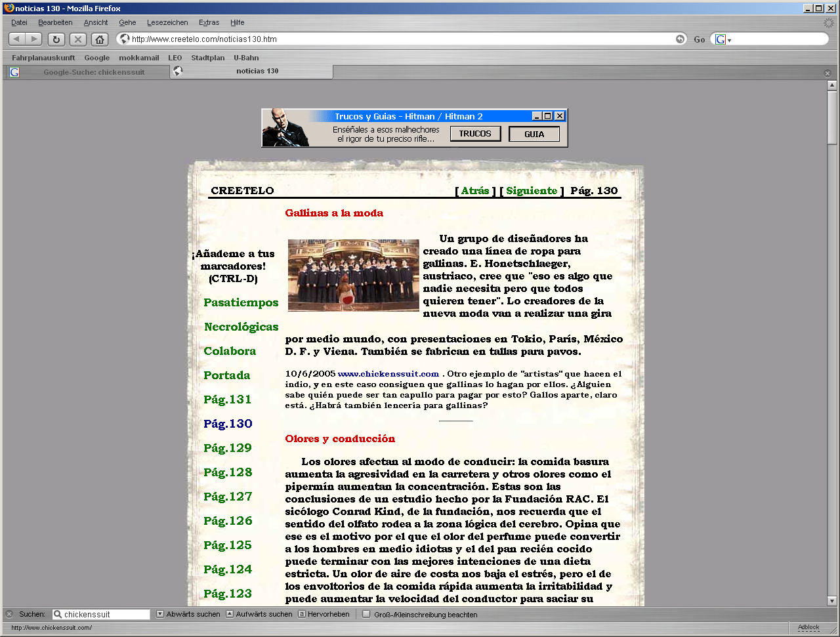Open the Google bookmark in the toolbar
840x637 pixels.
pos(96,58)
